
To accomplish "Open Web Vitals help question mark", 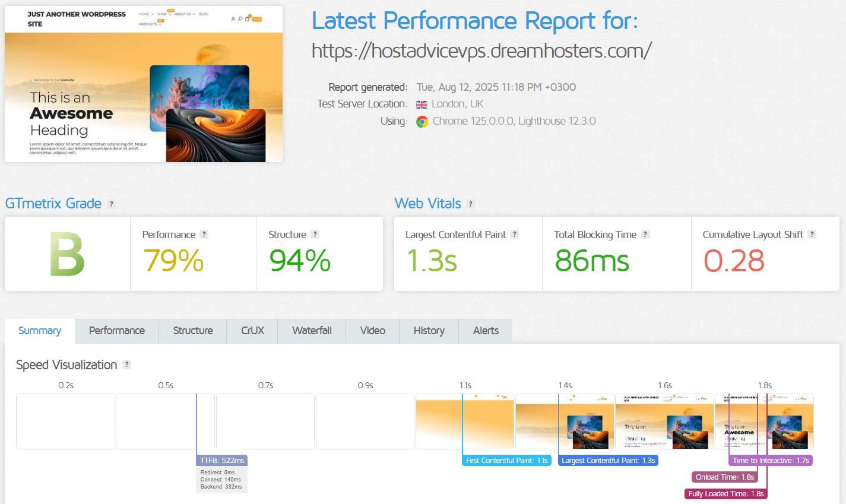I will (x=471, y=204).
